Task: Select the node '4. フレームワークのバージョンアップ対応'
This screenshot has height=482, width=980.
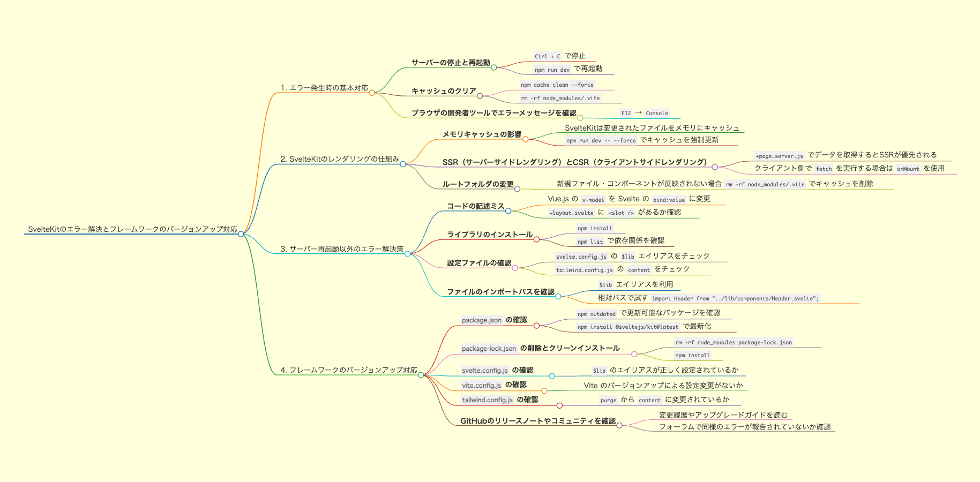Action: (x=349, y=370)
